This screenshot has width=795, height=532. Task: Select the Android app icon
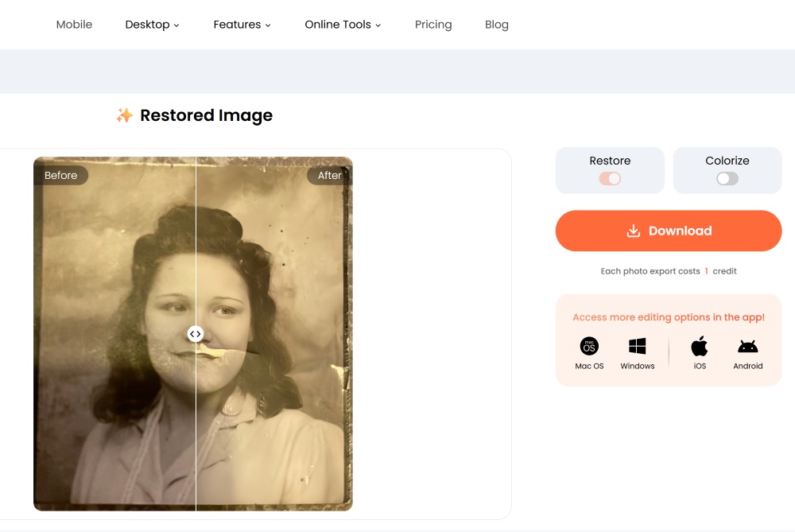747,346
